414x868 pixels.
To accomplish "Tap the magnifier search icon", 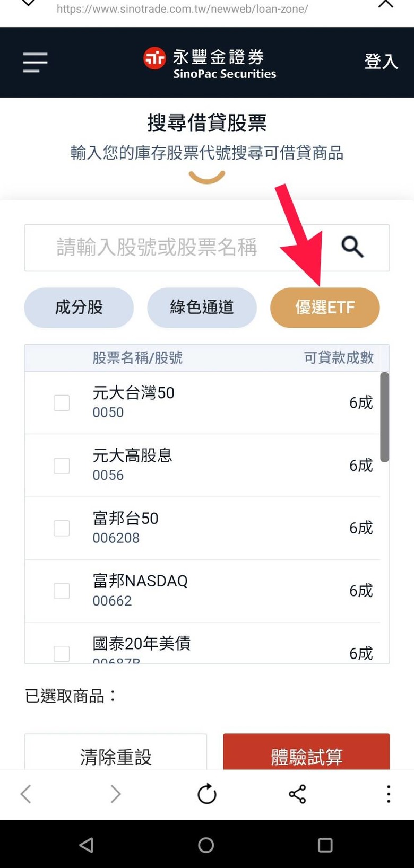I will [x=352, y=247].
